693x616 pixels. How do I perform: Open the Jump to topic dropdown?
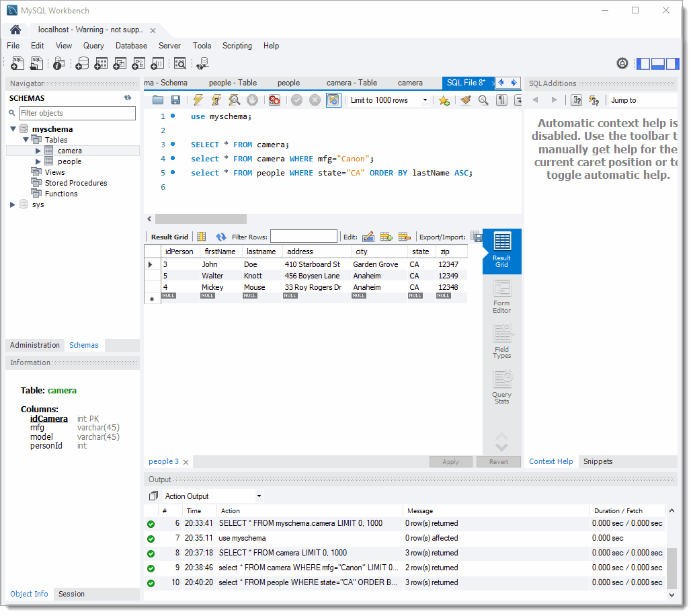click(643, 100)
